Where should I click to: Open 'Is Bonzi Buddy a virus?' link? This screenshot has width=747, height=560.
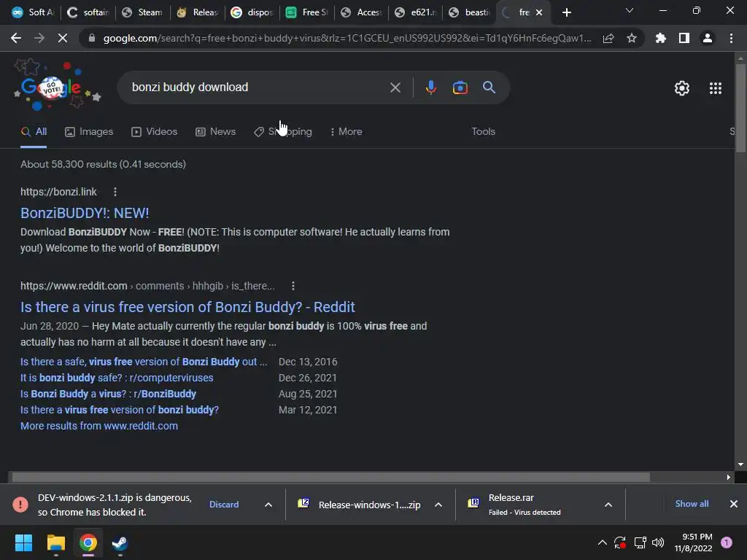[108, 394]
